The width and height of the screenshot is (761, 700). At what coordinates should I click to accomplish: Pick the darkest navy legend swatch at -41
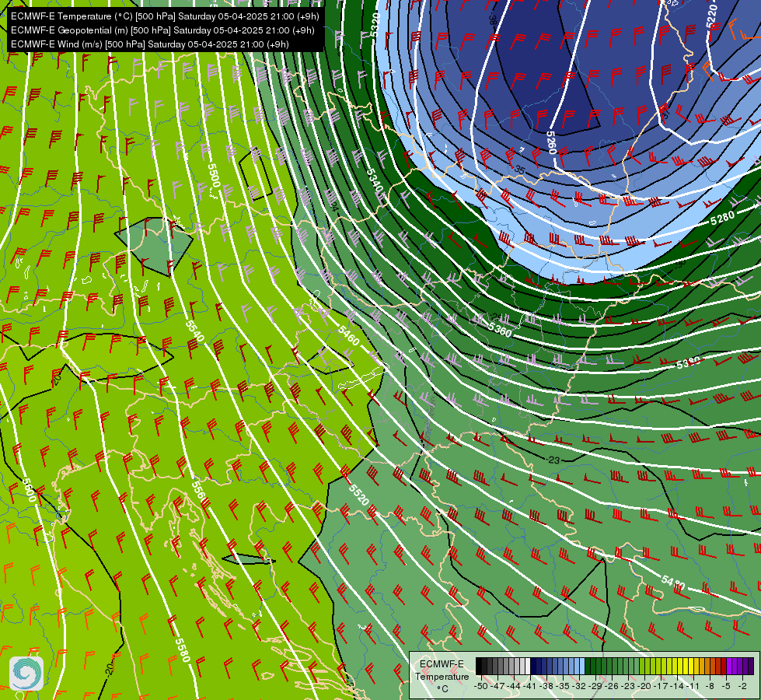tap(533, 666)
